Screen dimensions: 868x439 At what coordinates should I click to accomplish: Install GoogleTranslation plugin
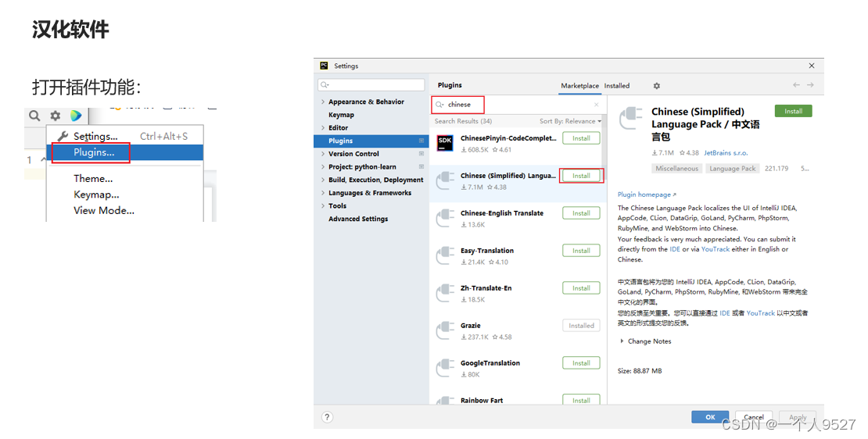581,363
